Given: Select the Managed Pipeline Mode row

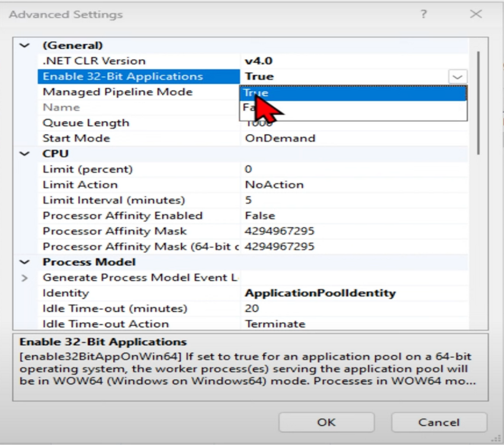Looking at the screenshot, I should pyautogui.click(x=118, y=92).
